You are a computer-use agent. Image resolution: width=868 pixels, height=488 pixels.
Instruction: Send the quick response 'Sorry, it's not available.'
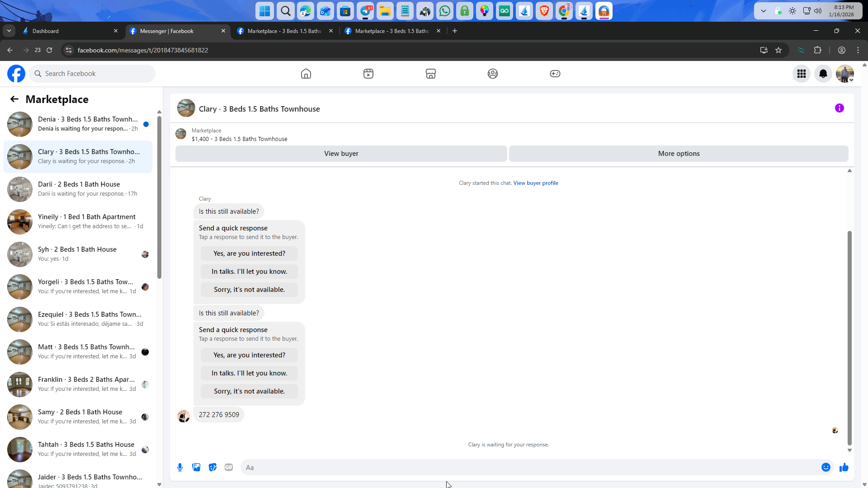pos(249,391)
